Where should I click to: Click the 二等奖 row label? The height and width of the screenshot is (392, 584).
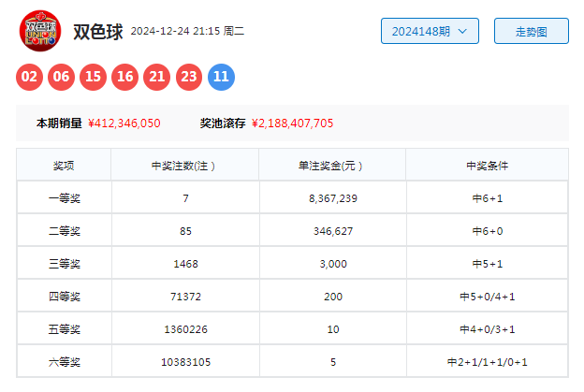(x=64, y=231)
